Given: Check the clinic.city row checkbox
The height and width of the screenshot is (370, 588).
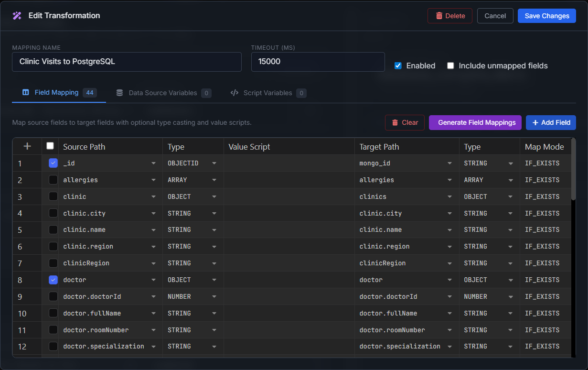Looking at the screenshot, I should tap(53, 213).
